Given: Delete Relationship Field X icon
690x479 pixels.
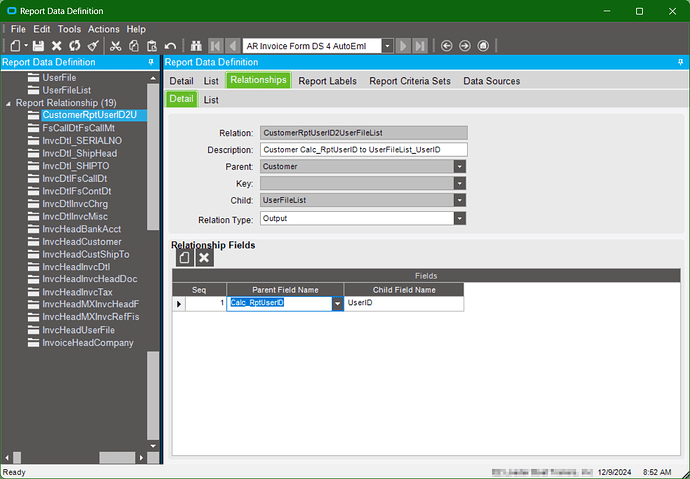Looking at the screenshot, I should coord(204,258).
